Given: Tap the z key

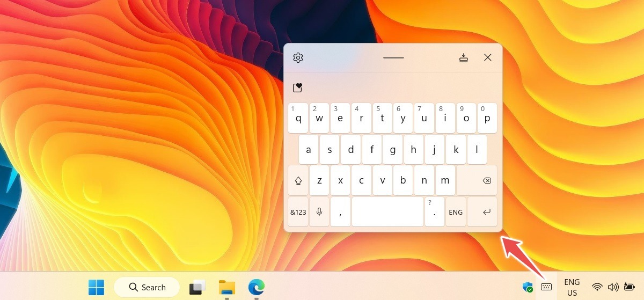Looking at the screenshot, I should click(319, 180).
